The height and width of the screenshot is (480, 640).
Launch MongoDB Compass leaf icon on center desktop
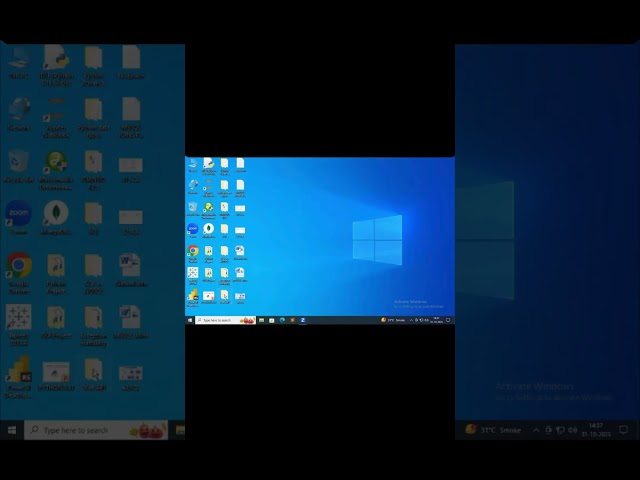pos(209,228)
